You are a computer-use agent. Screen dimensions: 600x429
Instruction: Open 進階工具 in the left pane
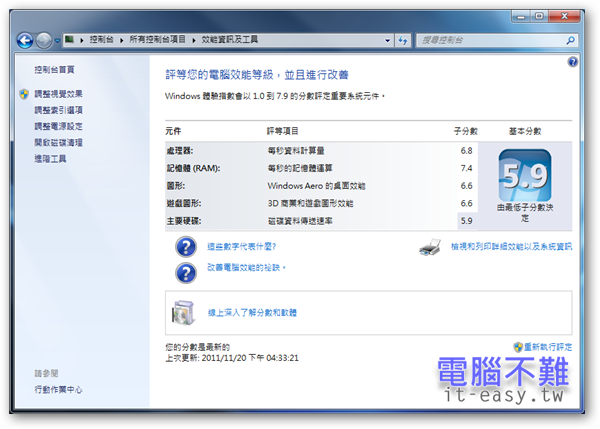tap(50, 158)
